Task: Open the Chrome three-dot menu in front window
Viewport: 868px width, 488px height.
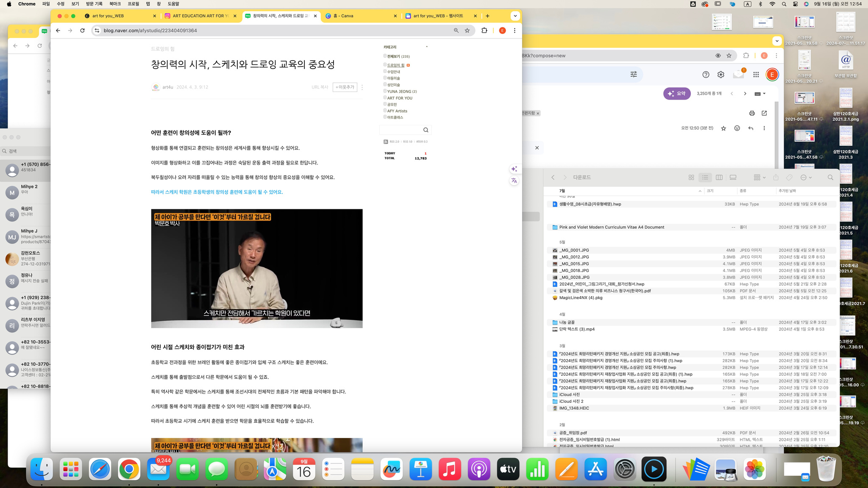Action: [515, 30]
